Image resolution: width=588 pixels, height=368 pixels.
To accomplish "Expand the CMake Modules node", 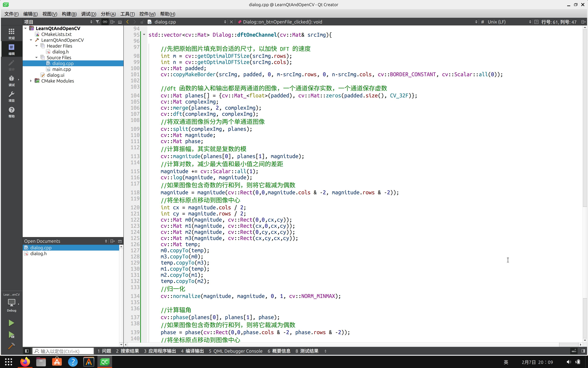I will (x=31, y=81).
